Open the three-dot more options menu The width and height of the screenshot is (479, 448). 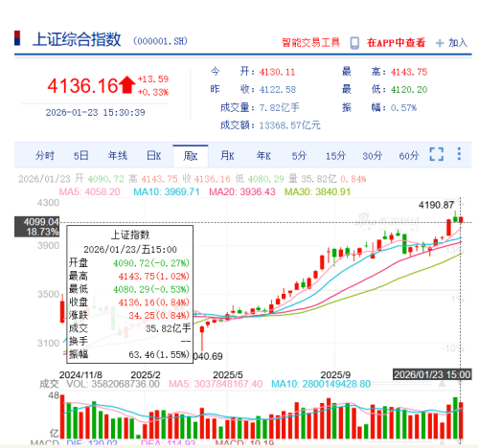pyautogui.click(x=459, y=154)
